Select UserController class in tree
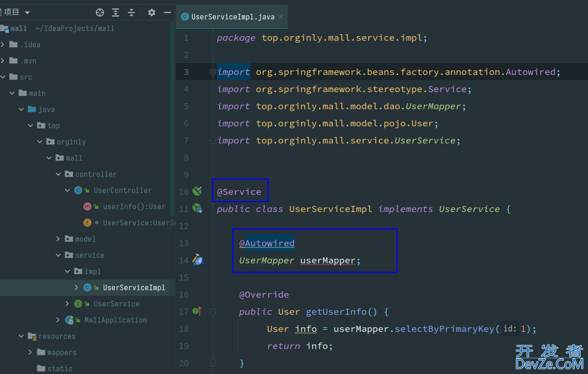The width and height of the screenshot is (588, 374). coord(123,190)
